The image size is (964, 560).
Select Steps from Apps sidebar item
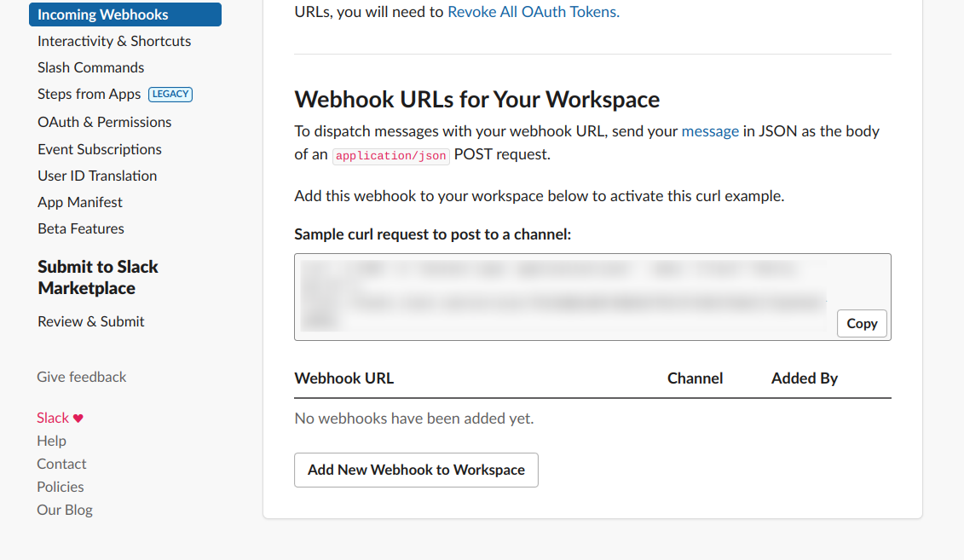[89, 94]
